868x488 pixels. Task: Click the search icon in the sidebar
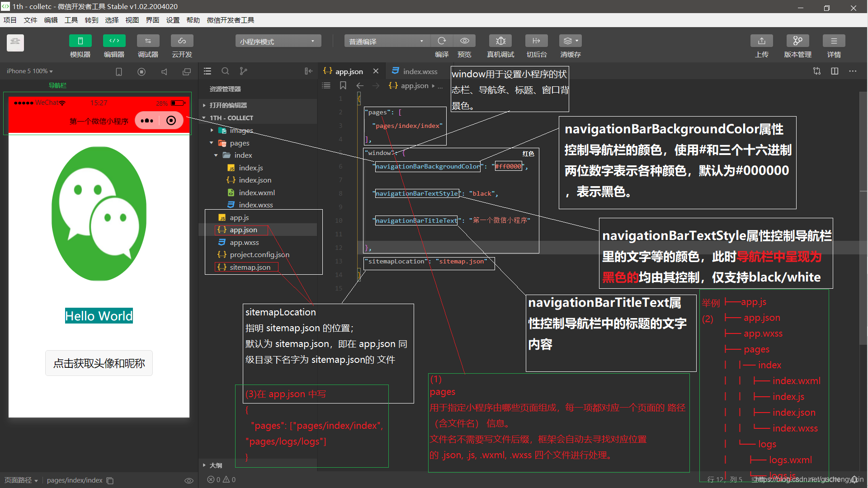pyautogui.click(x=225, y=71)
